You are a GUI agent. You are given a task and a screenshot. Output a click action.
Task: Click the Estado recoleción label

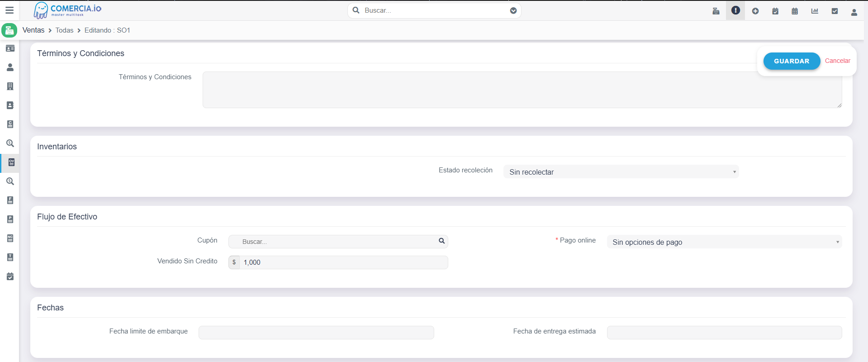tap(465, 170)
